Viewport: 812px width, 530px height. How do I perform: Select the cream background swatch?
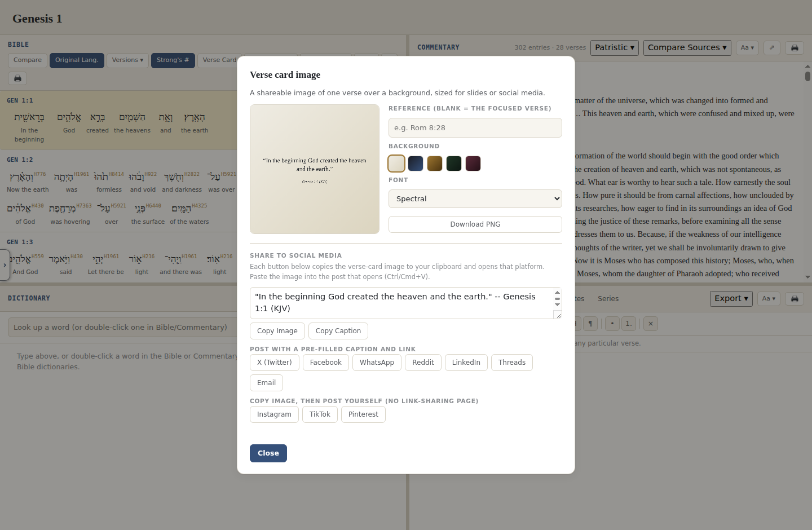396,164
